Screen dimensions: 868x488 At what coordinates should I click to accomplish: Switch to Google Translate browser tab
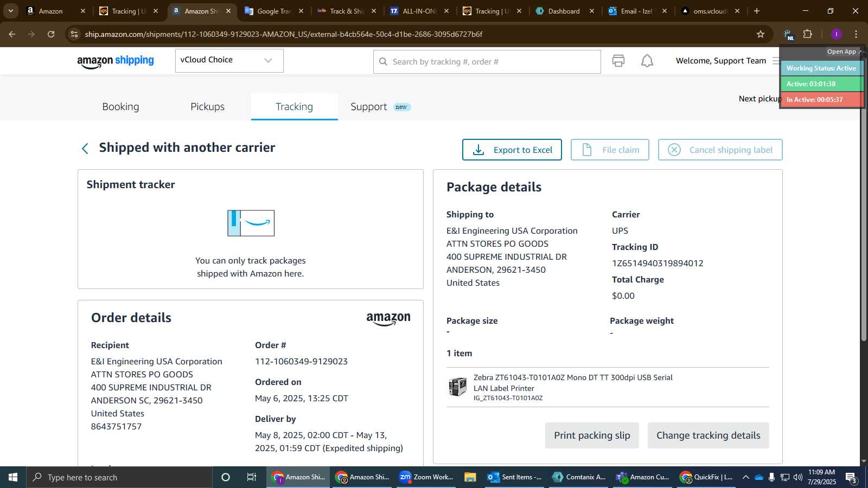coord(273,11)
